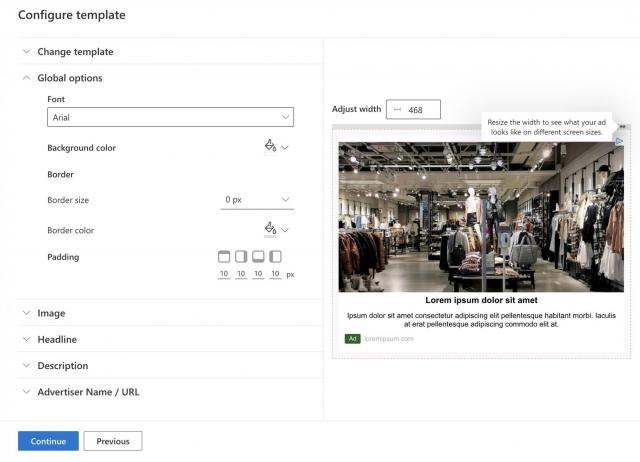640x462 pixels.
Task: Click the Previous button
Action: tap(113, 441)
